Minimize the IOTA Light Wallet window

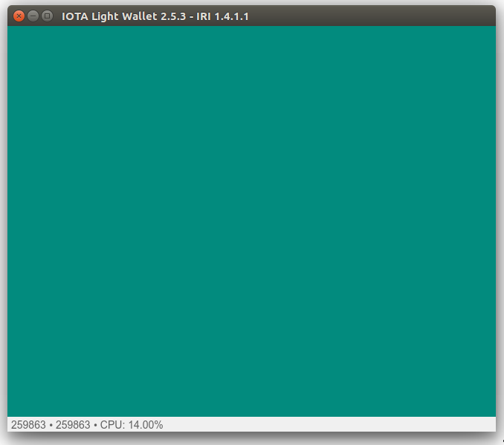(x=33, y=16)
